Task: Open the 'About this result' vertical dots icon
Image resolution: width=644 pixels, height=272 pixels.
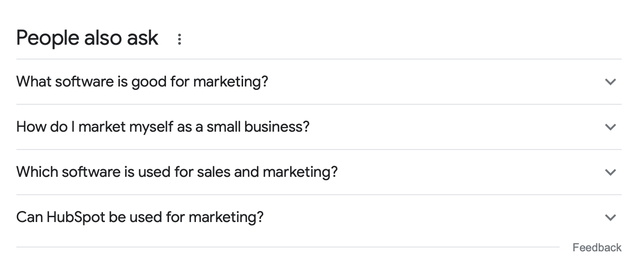Action: click(179, 39)
